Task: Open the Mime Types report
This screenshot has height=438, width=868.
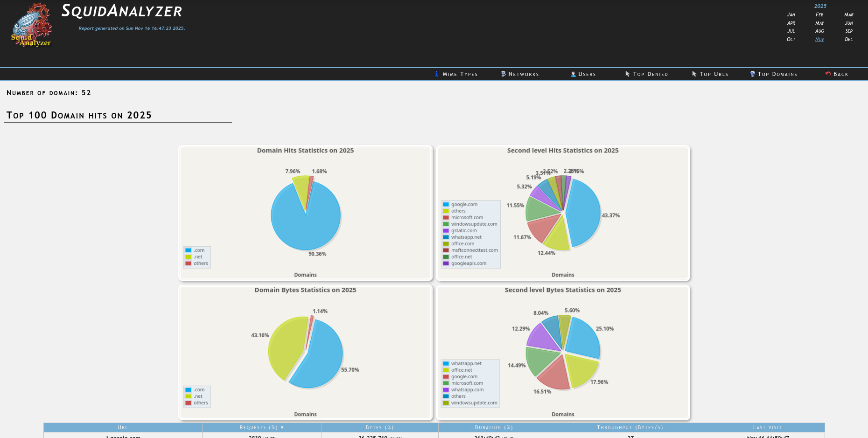Action: pyautogui.click(x=460, y=74)
